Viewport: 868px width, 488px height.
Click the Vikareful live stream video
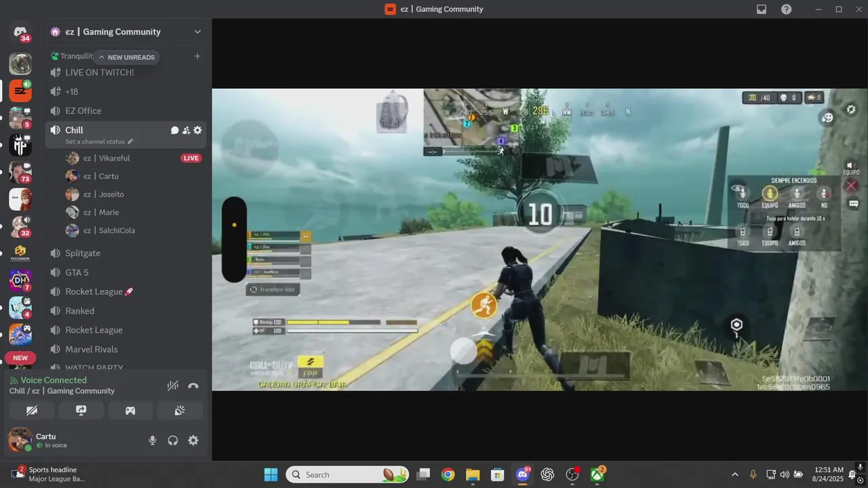(540, 239)
